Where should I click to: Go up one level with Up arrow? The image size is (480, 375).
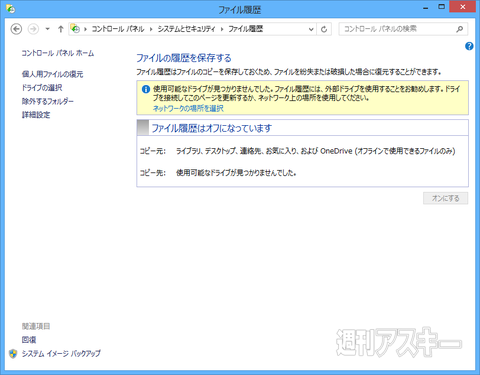pos(60,29)
